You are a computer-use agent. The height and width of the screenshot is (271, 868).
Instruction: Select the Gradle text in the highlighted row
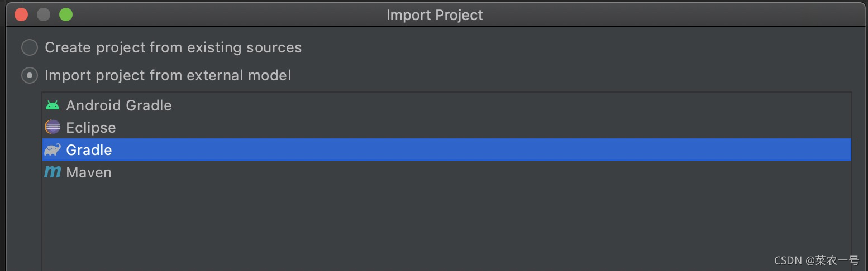pyautogui.click(x=89, y=150)
